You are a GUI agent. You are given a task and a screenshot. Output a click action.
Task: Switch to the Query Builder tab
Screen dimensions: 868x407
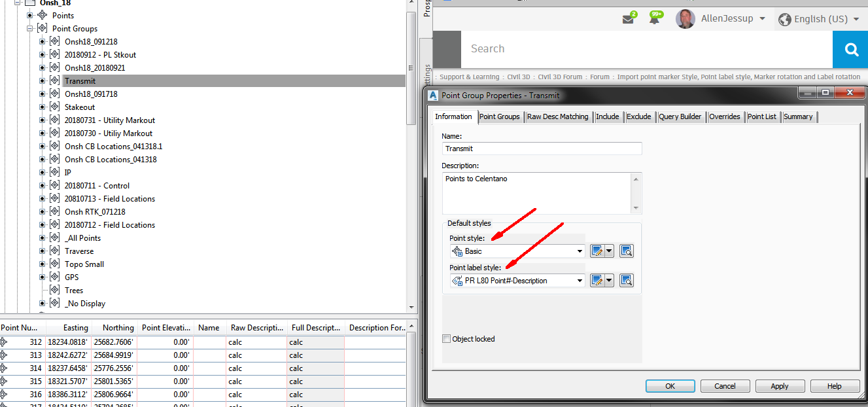pos(681,116)
